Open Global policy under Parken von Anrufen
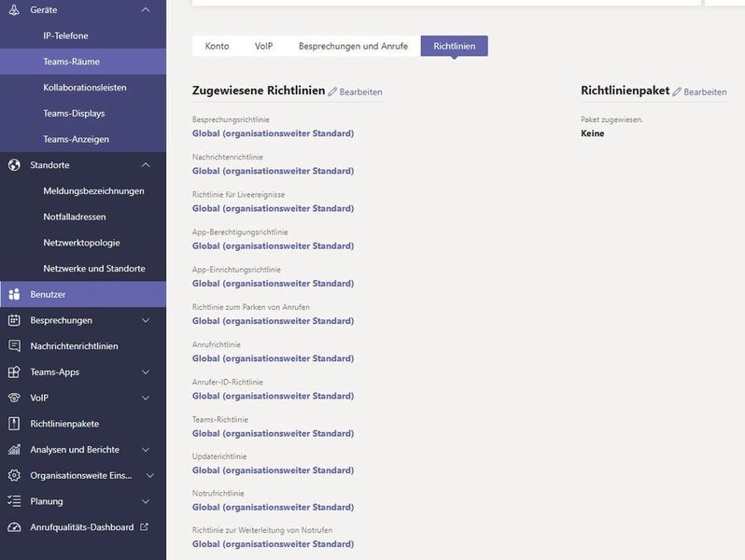Image resolution: width=745 pixels, height=560 pixels. pos(273,321)
